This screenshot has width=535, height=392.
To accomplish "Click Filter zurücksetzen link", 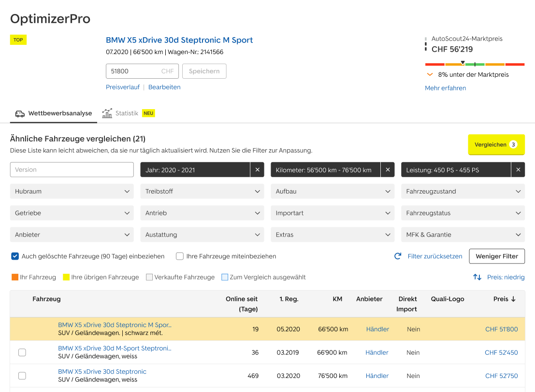I will click(434, 256).
